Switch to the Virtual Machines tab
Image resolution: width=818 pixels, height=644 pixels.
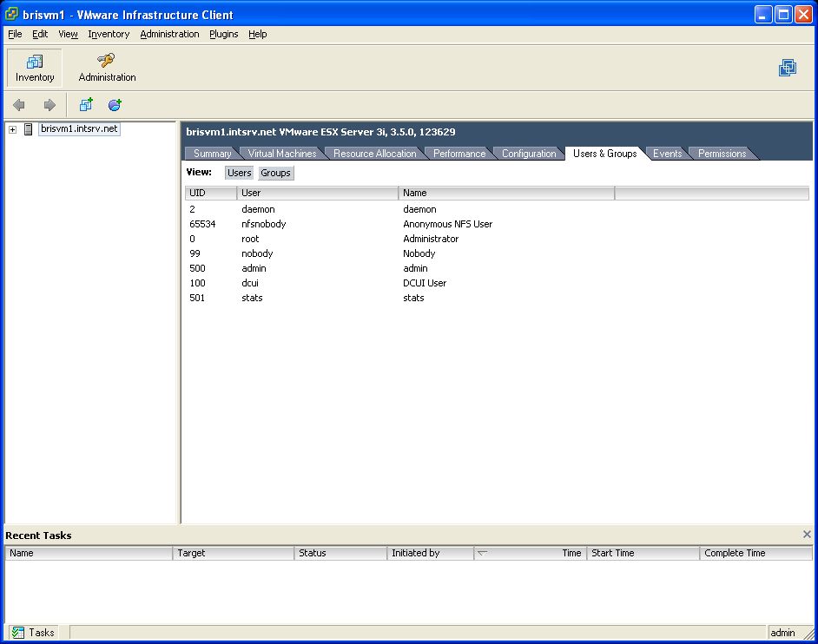282,154
